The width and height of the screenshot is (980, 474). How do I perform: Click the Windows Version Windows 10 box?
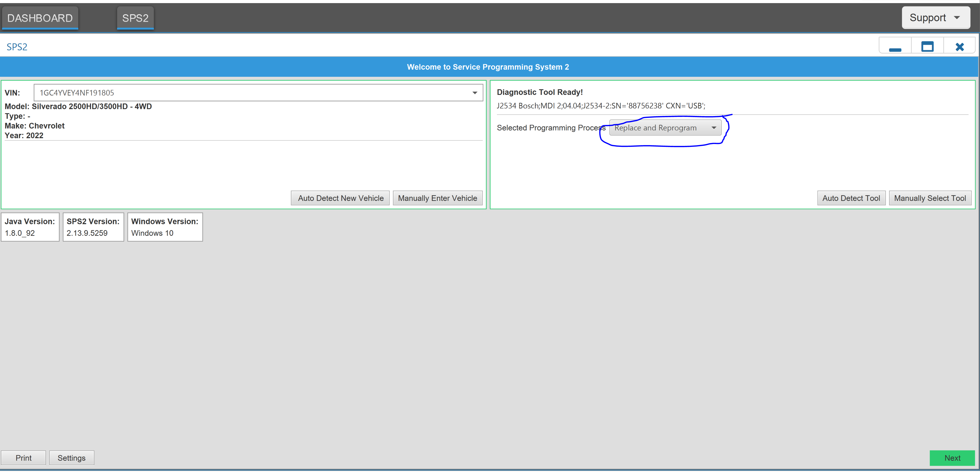(165, 227)
